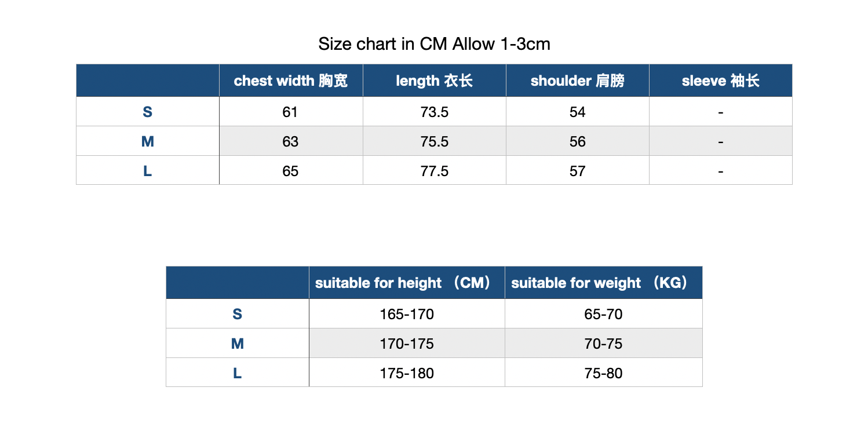This screenshot has width=868, height=431.
Task: Select the 170-175 height cell
Action: click(407, 344)
